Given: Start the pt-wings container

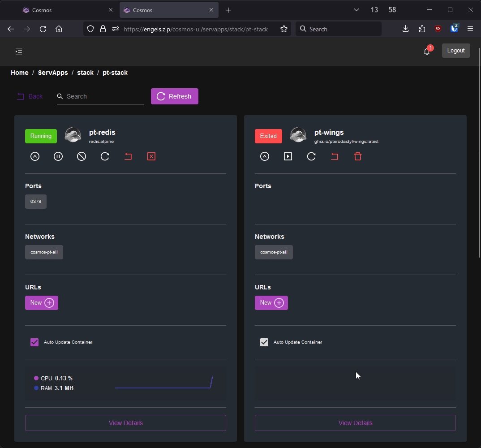Looking at the screenshot, I should (x=288, y=156).
